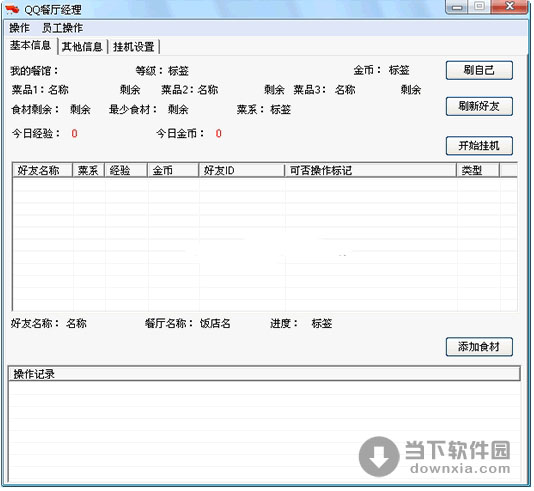Viewport: 534px width, 491px height.
Task: Click the 菜品3 label
Action: point(310,90)
